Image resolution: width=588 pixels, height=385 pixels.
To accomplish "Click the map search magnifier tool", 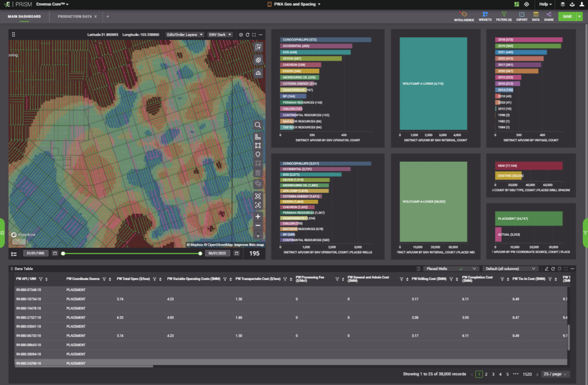I will pyautogui.click(x=258, y=125).
